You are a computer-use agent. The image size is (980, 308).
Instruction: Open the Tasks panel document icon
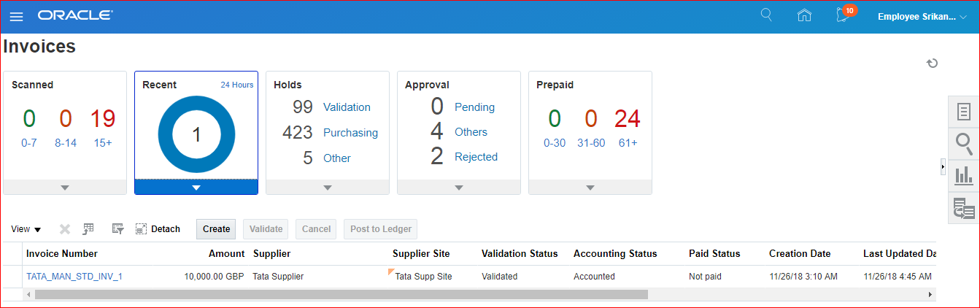coord(963,112)
